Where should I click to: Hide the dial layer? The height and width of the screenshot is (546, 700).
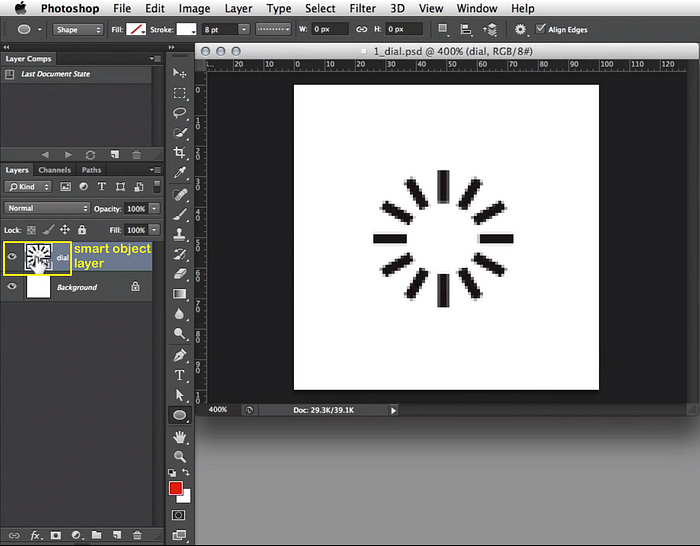12,256
